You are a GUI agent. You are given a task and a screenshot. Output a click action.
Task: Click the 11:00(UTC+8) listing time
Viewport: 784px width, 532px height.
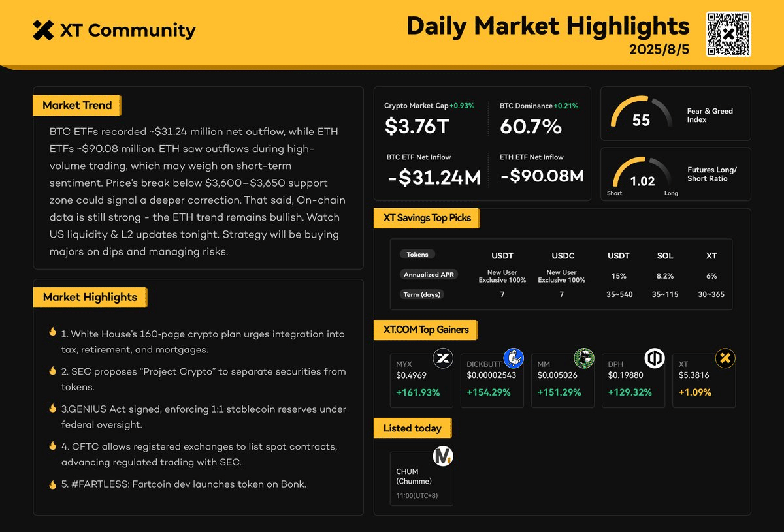point(417,497)
